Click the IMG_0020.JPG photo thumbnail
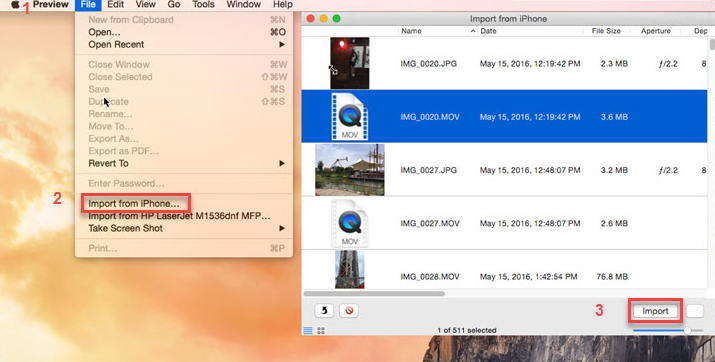The width and height of the screenshot is (715, 362). 350,63
